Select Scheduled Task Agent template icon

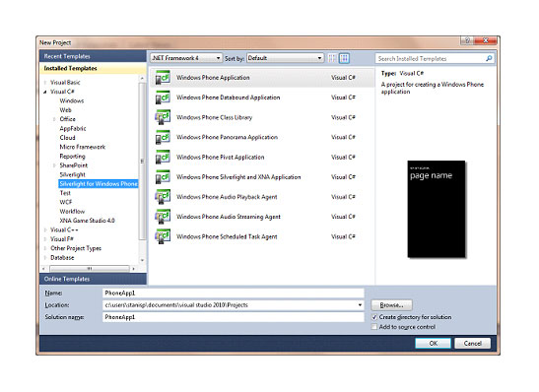click(x=163, y=236)
